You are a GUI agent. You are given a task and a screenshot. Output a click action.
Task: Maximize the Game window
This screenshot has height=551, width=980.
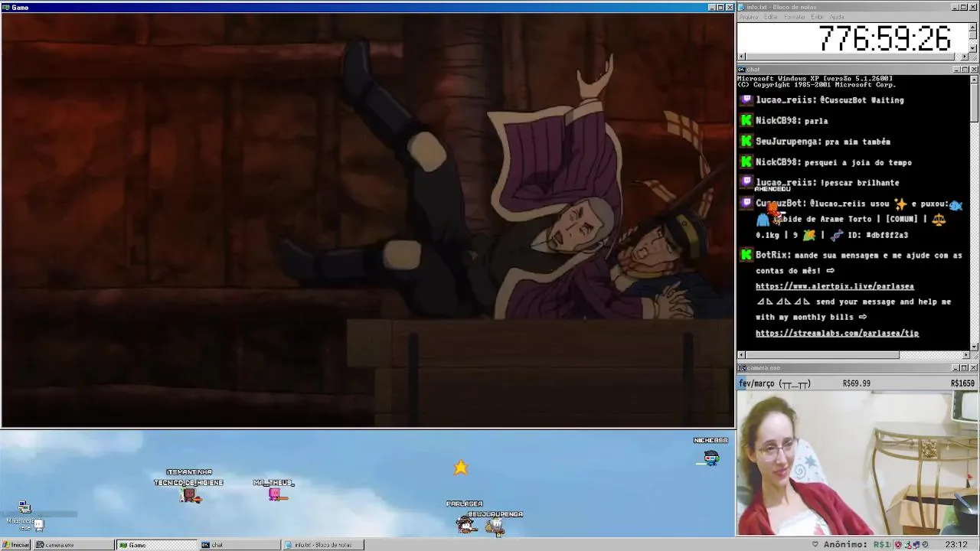tap(720, 8)
